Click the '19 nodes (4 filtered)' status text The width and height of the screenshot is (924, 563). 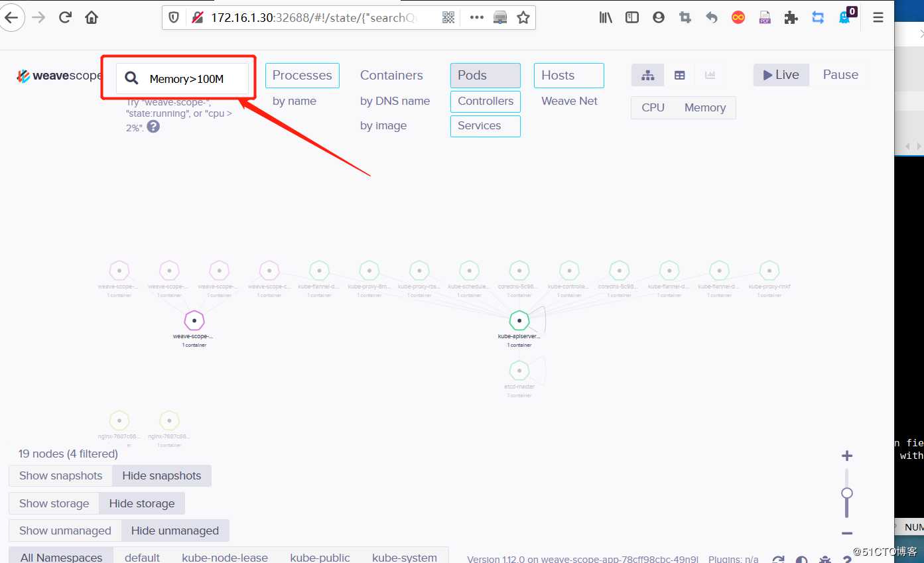click(68, 454)
